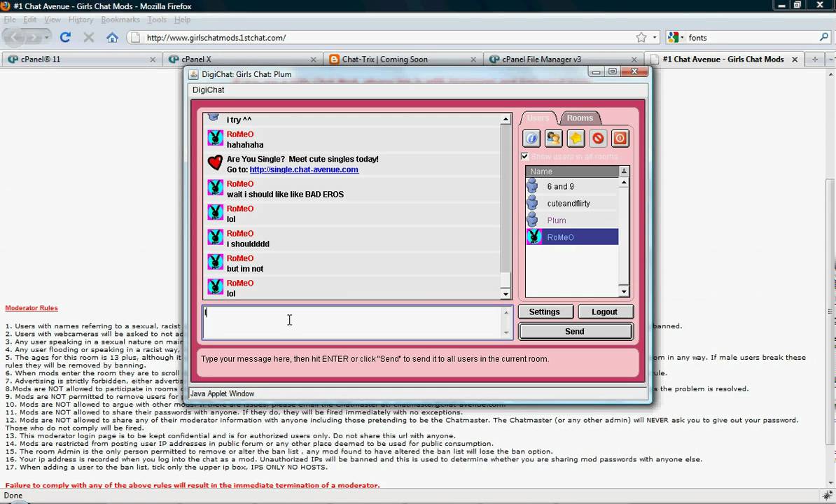
Task: Select user 6 and 9 in list
Action: pyautogui.click(x=571, y=186)
